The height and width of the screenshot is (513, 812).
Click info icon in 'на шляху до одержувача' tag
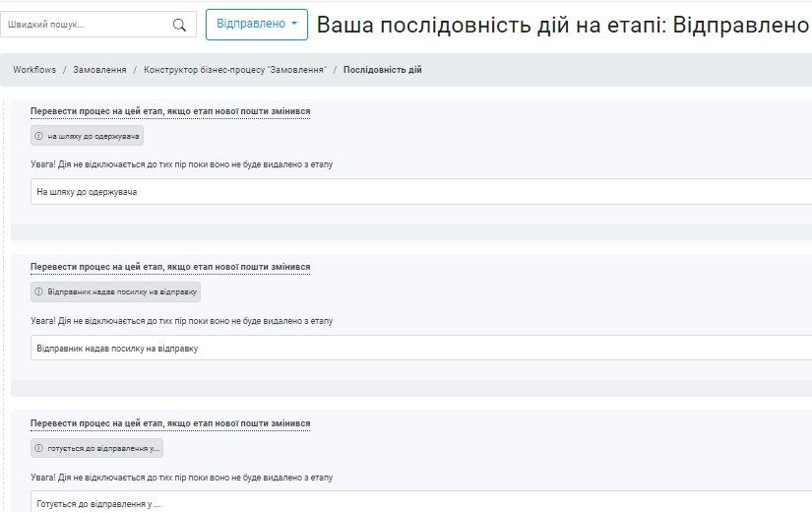pyautogui.click(x=38, y=136)
